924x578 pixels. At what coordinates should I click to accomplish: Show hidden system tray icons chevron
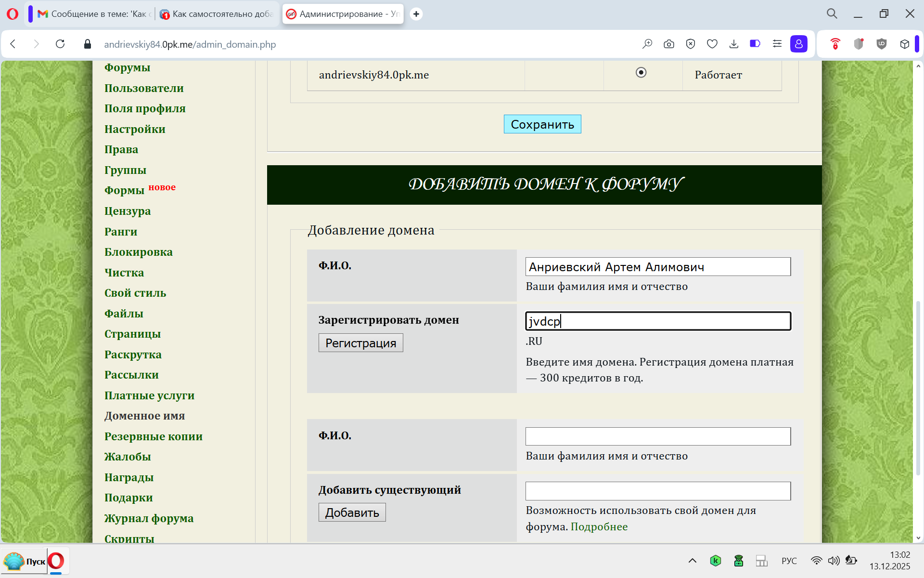point(692,561)
